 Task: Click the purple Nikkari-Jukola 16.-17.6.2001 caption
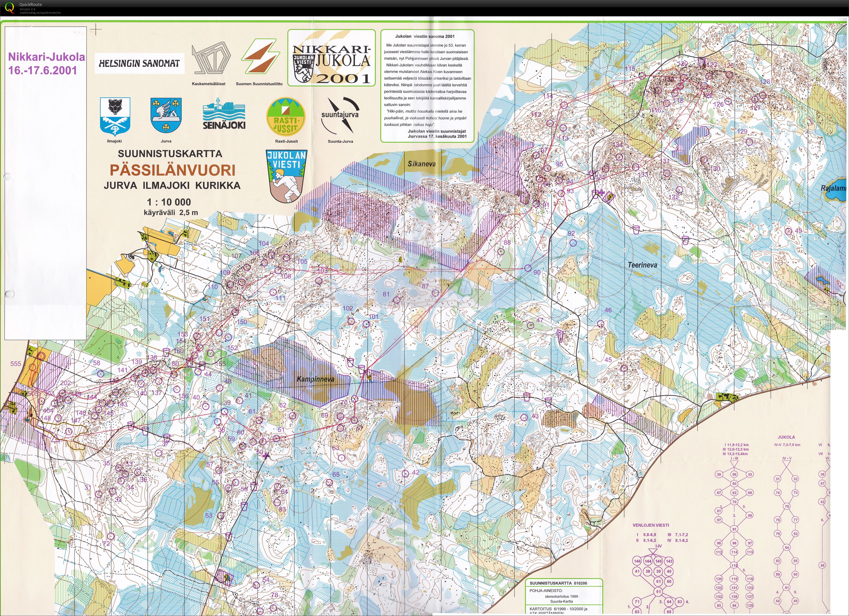pyautogui.click(x=46, y=64)
